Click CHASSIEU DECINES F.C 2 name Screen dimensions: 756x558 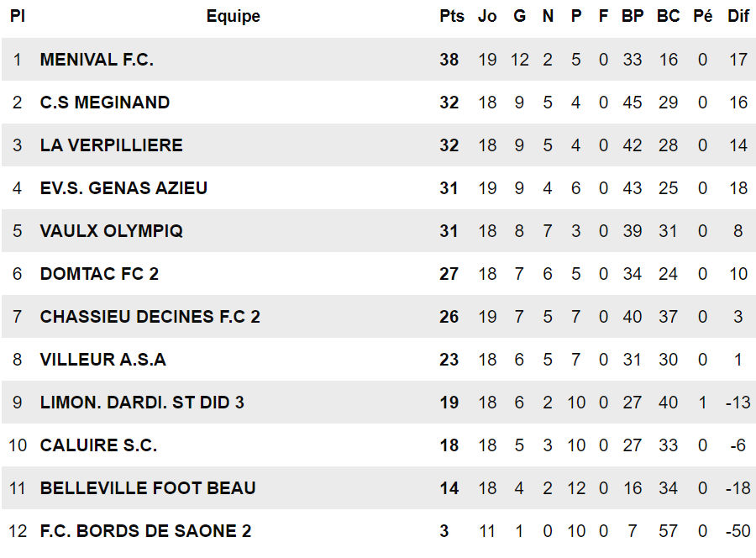point(150,316)
